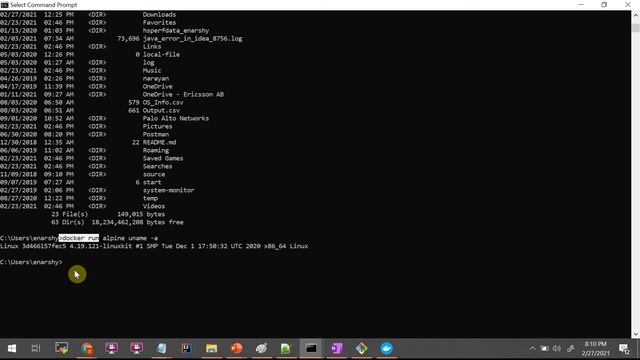
Task: Click the 'Roaming' directory entry
Action: (x=156, y=150)
